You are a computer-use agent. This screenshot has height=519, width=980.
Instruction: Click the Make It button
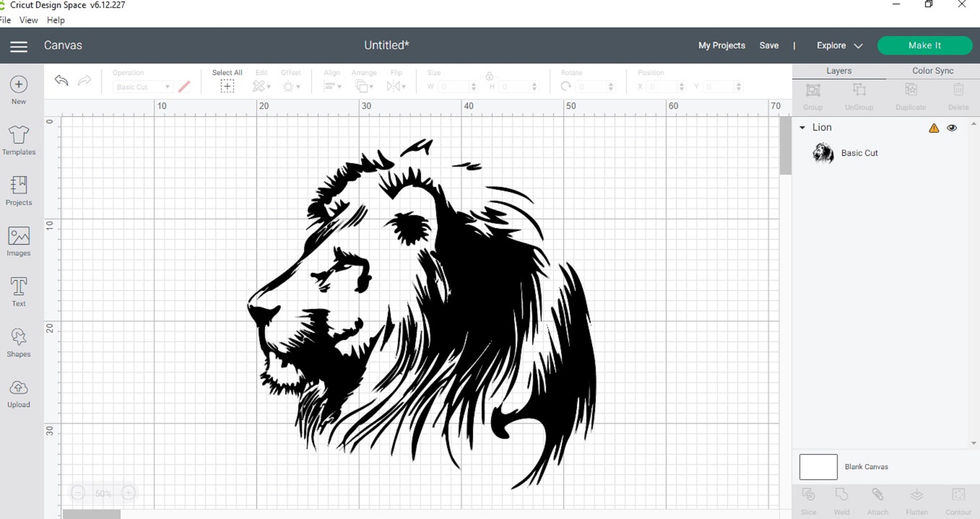coord(924,45)
